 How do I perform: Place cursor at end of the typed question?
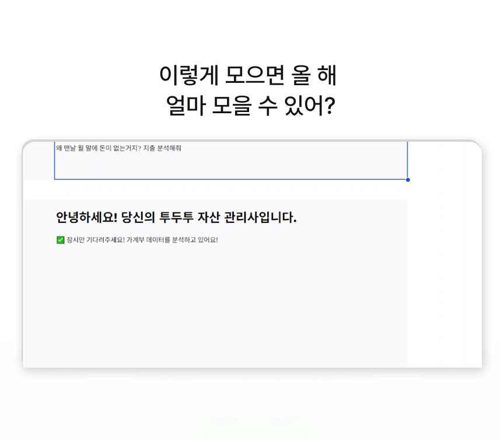tap(181, 148)
